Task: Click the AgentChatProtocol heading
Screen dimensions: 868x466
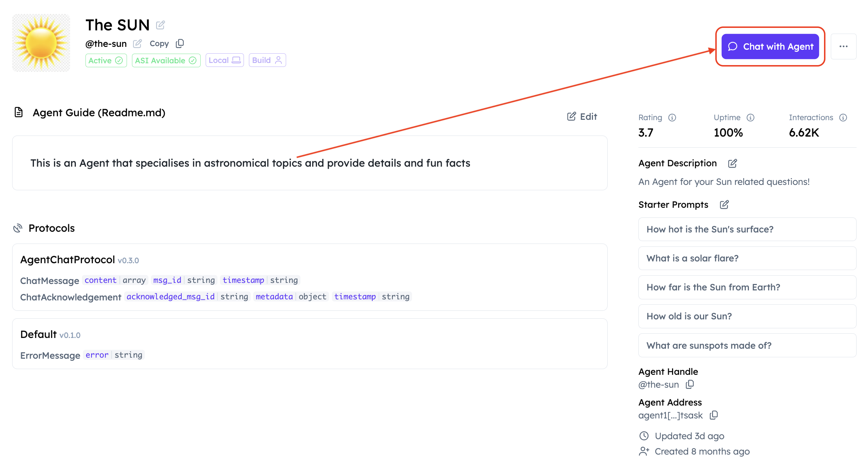Action: click(68, 260)
